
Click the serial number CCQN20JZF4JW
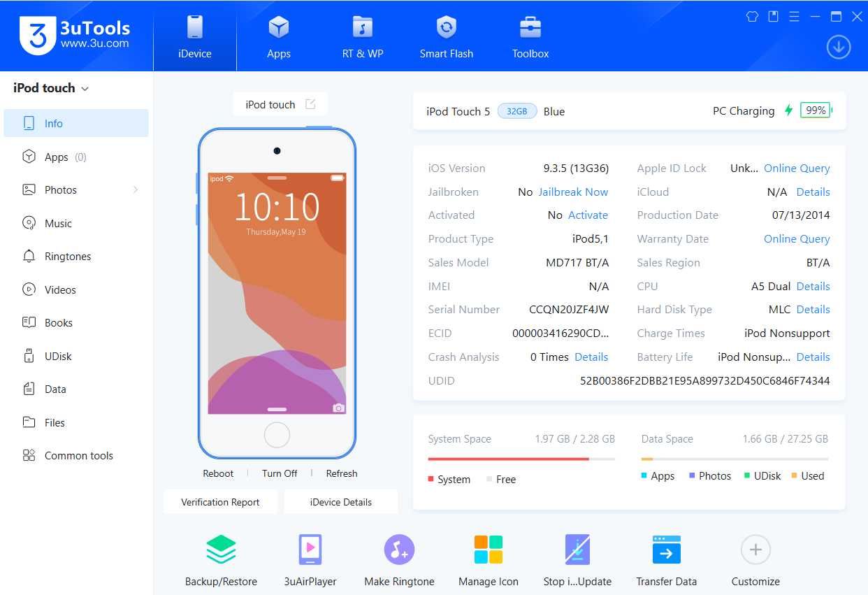point(569,309)
